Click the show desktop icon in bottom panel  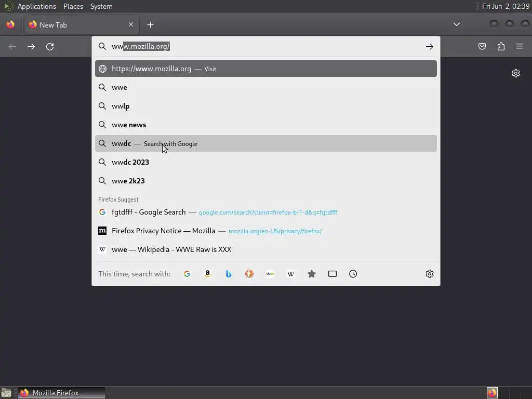6,393
